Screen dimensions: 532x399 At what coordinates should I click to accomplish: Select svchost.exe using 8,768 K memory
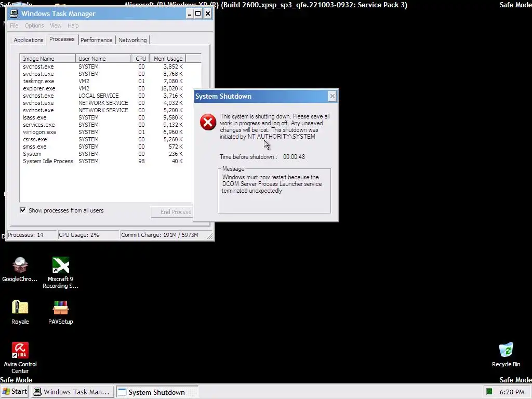point(103,74)
